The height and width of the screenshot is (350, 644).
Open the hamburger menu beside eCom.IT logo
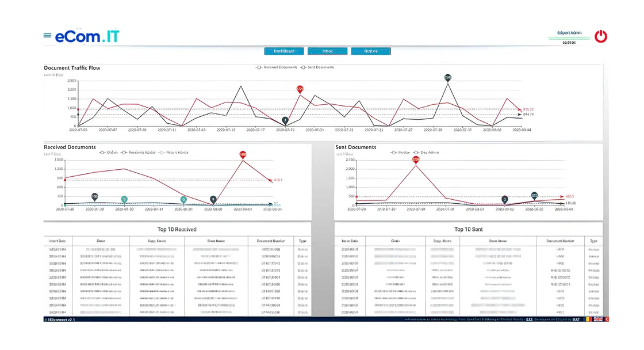tap(47, 36)
